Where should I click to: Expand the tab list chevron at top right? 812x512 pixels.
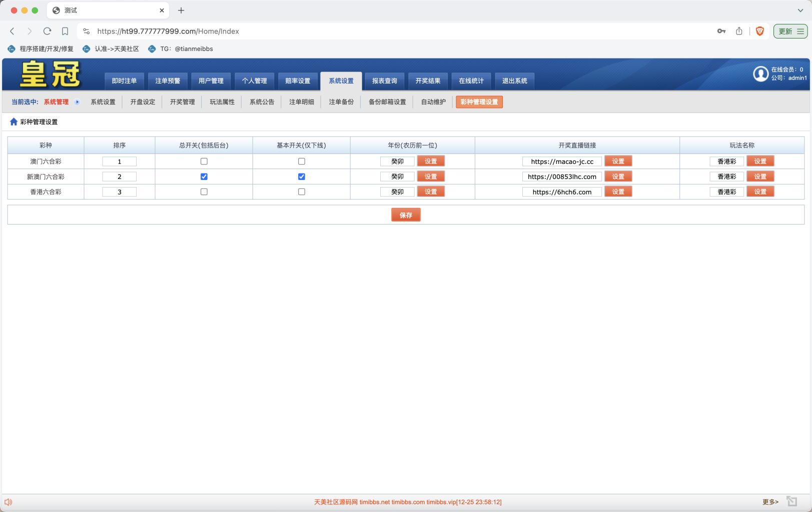pyautogui.click(x=800, y=10)
